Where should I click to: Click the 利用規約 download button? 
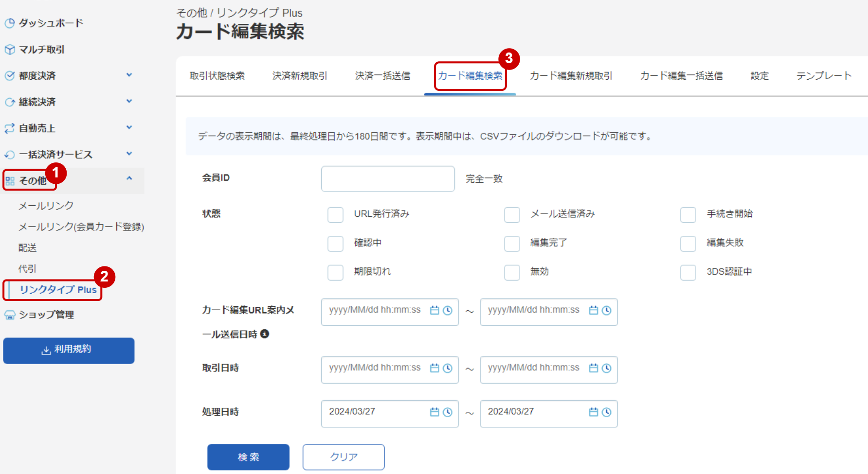pyautogui.click(x=69, y=351)
